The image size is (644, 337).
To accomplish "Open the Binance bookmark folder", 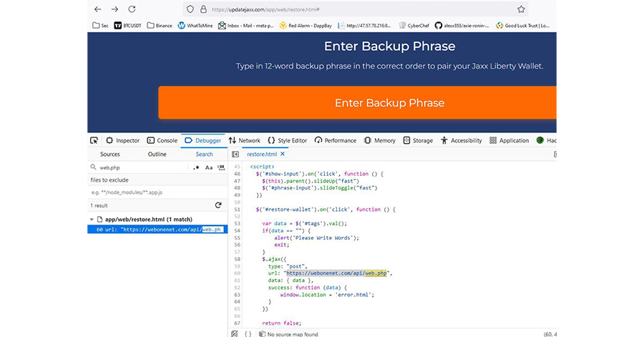I will [x=160, y=26].
